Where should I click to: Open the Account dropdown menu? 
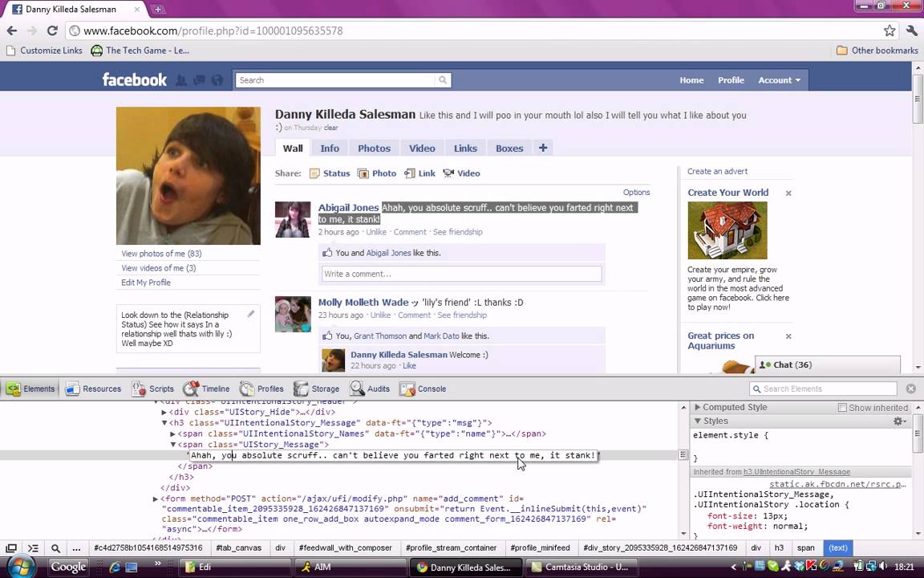click(779, 80)
